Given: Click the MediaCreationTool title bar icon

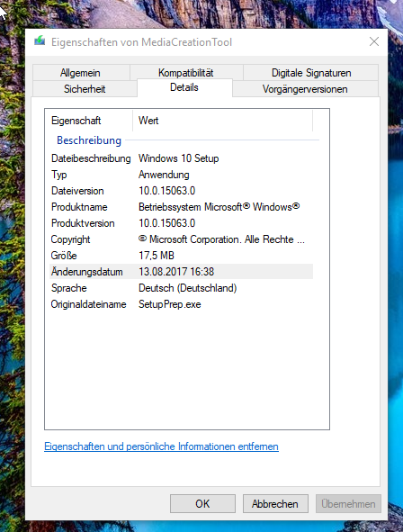Looking at the screenshot, I should point(40,41).
